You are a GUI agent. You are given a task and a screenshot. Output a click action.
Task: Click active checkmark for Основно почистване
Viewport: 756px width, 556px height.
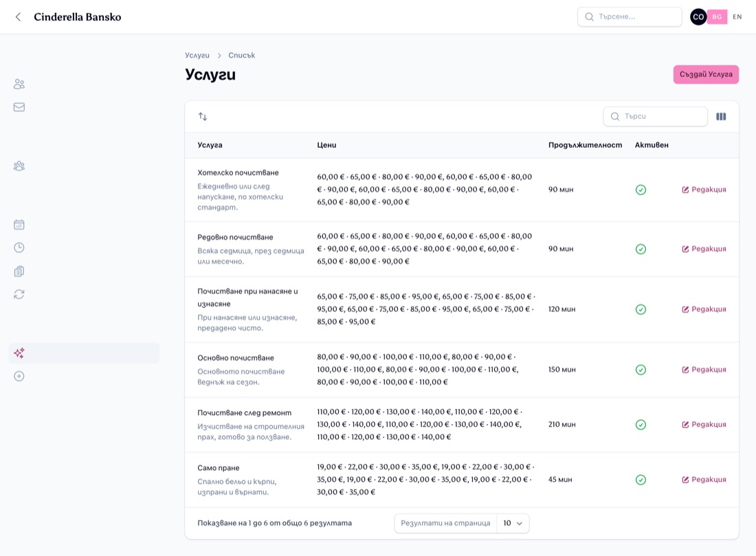[x=641, y=370]
